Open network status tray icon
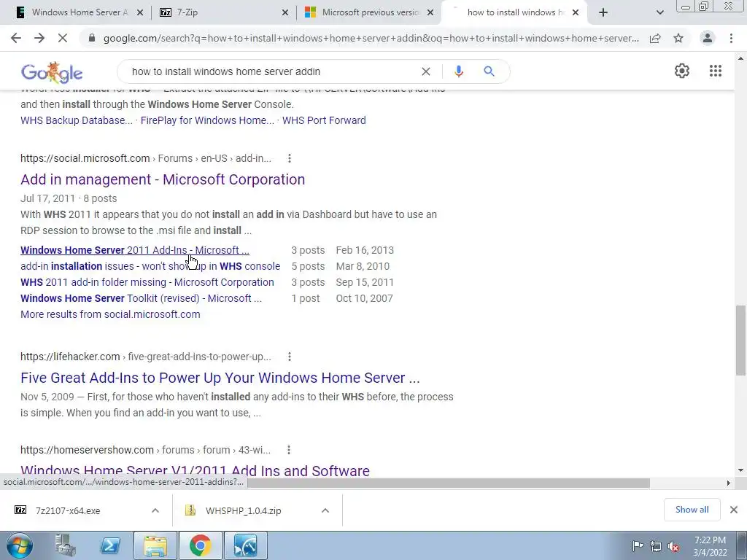The image size is (747, 560). (x=656, y=546)
